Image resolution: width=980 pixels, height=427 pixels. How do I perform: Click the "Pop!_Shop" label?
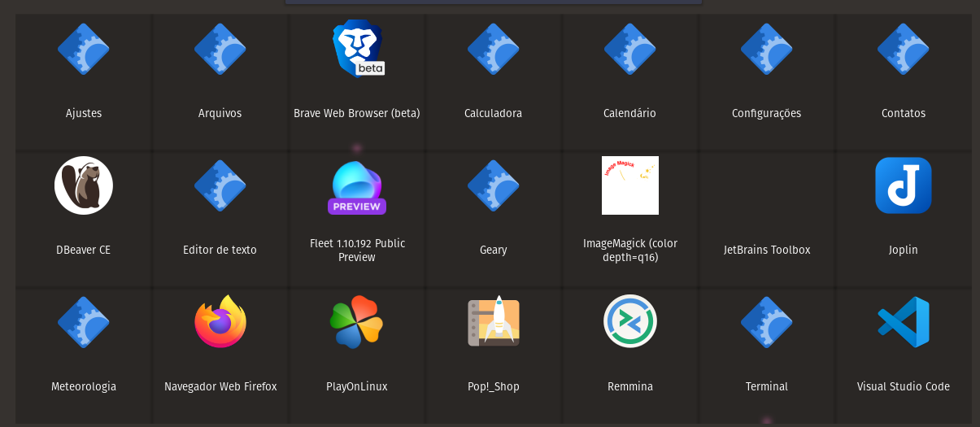click(494, 386)
